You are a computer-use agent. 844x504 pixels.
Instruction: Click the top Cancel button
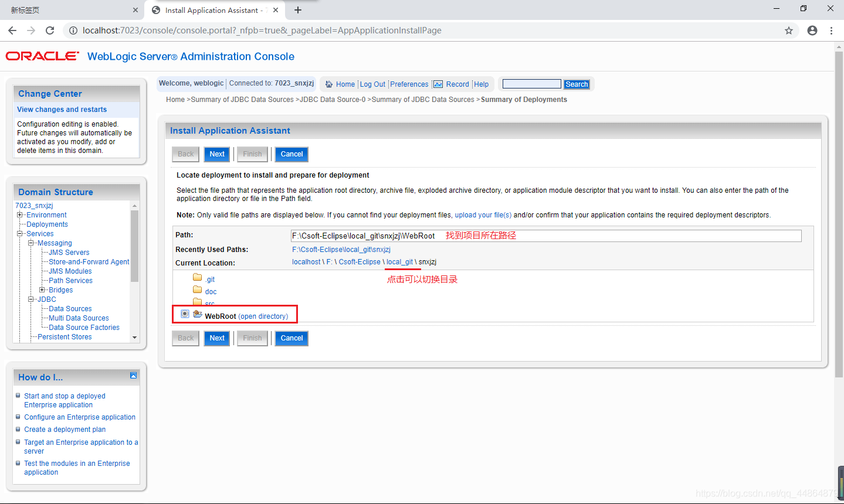tap(291, 154)
